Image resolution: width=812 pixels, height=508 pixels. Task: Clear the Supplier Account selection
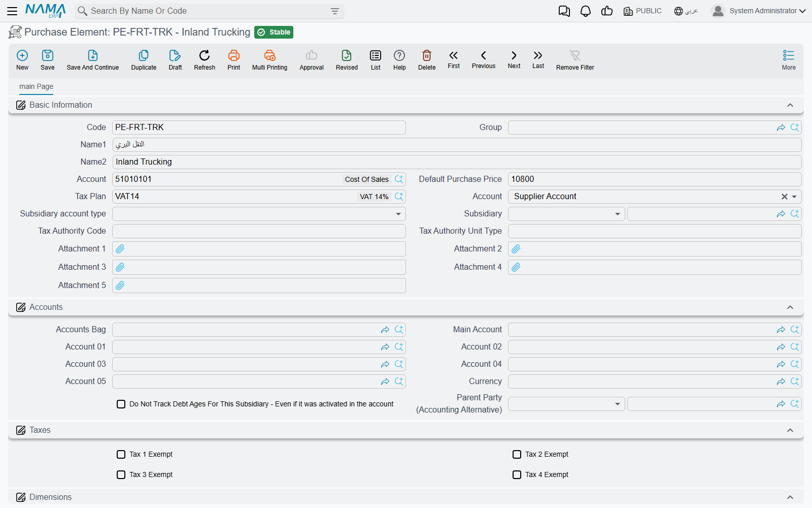coord(785,197)
